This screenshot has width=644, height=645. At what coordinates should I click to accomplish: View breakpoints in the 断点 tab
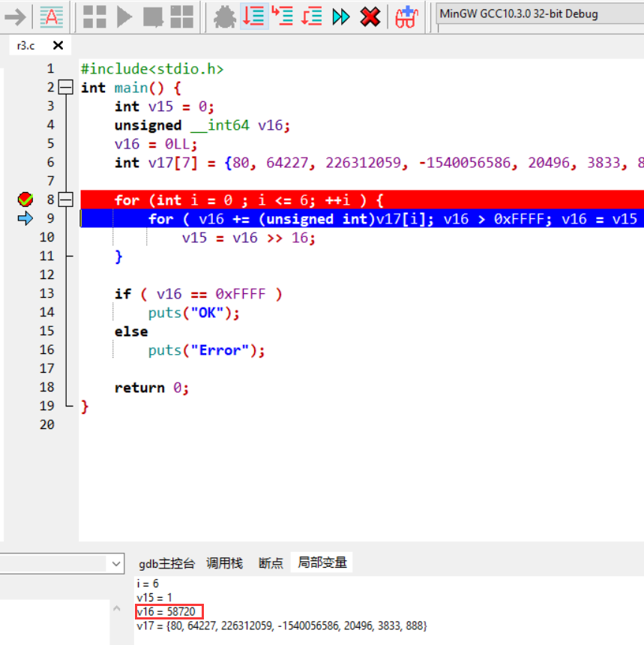click(270, 562)
